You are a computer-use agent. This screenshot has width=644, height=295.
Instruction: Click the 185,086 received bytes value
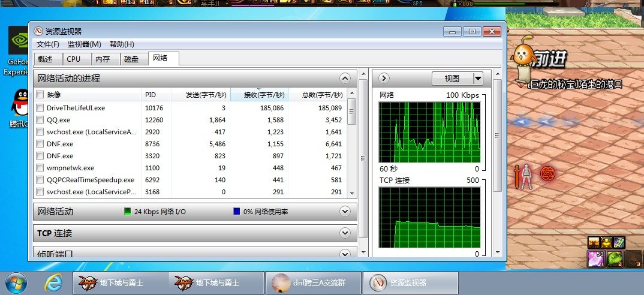click(272, 108)
